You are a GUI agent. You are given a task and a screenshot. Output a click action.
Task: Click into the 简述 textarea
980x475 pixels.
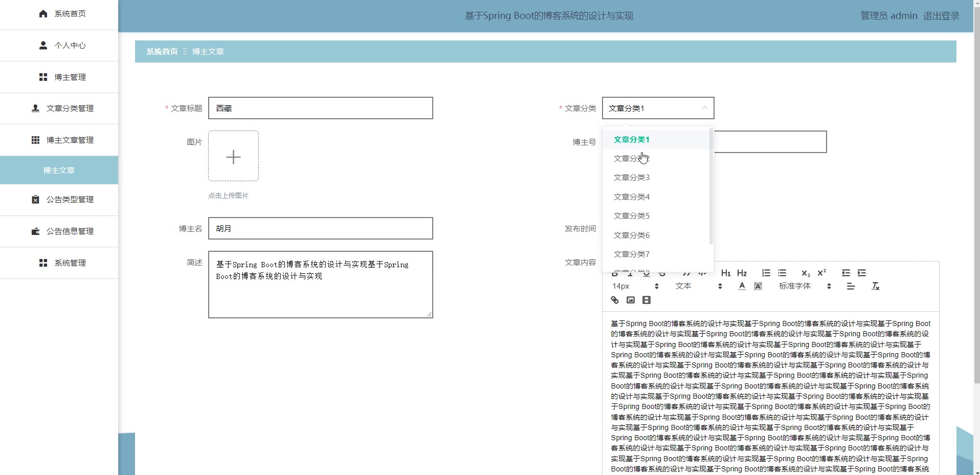[321, 285]
